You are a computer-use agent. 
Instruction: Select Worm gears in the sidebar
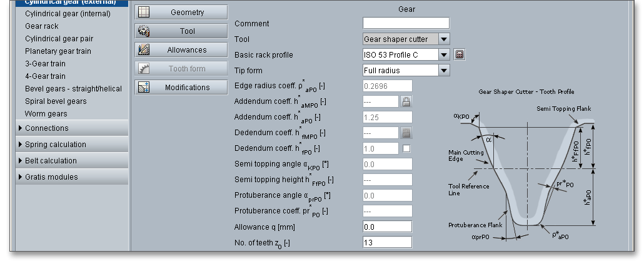tap(46, 114)
